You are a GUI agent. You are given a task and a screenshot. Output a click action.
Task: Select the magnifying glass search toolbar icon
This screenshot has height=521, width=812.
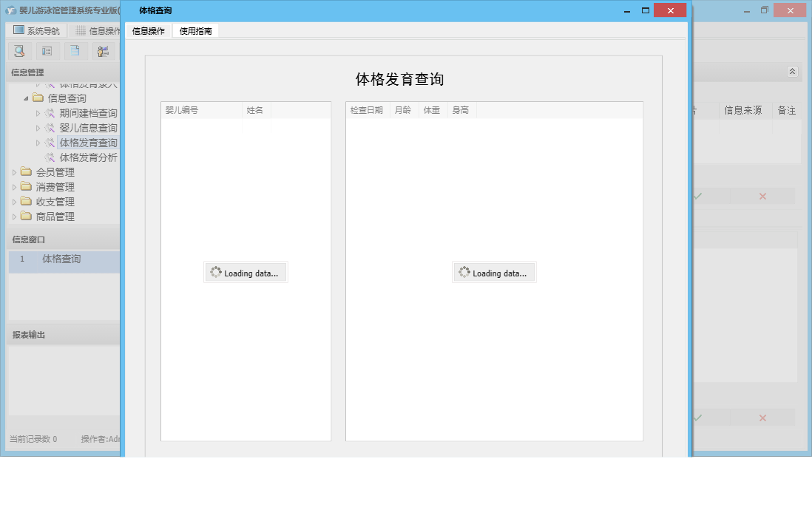18,50
